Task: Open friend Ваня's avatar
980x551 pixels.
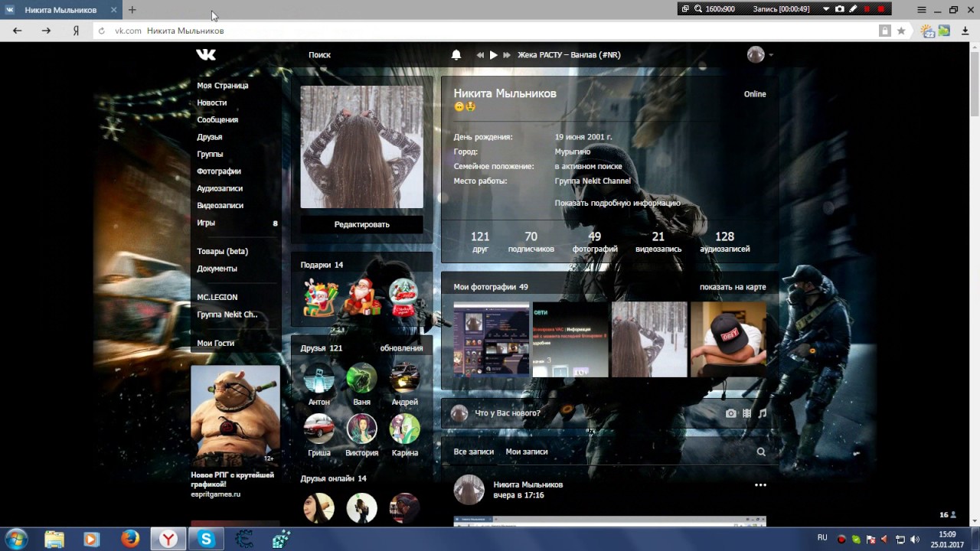Action: click(361, 378)
